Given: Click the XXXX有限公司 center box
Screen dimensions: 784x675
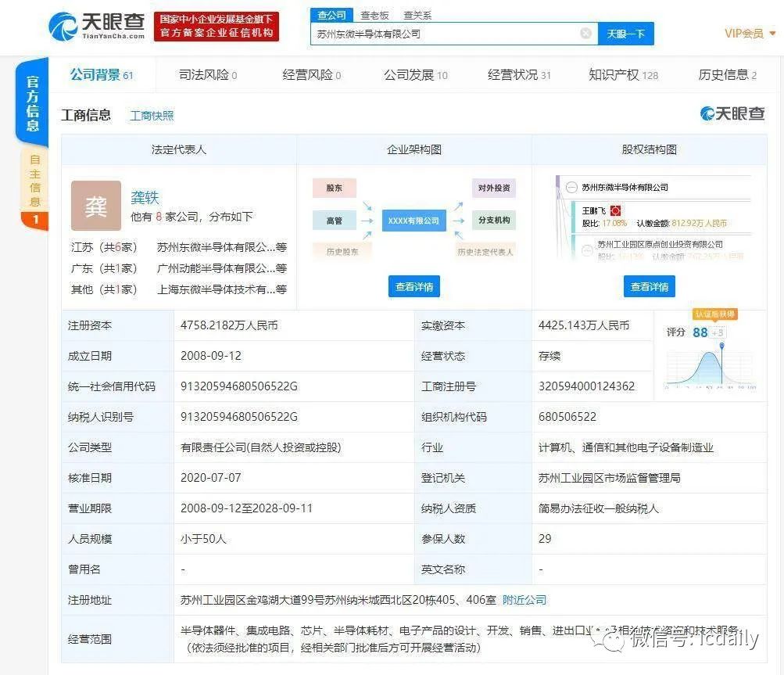Looking at the screenshot, I should coord(414,221).
